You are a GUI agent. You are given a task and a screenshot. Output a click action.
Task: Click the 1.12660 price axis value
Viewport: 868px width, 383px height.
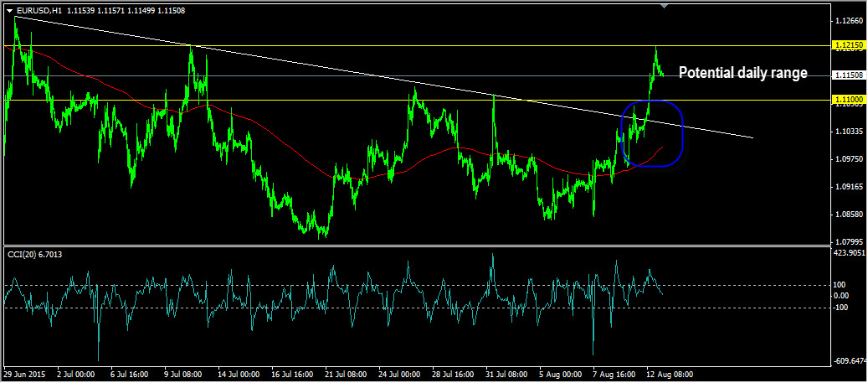tap(850, 21)
